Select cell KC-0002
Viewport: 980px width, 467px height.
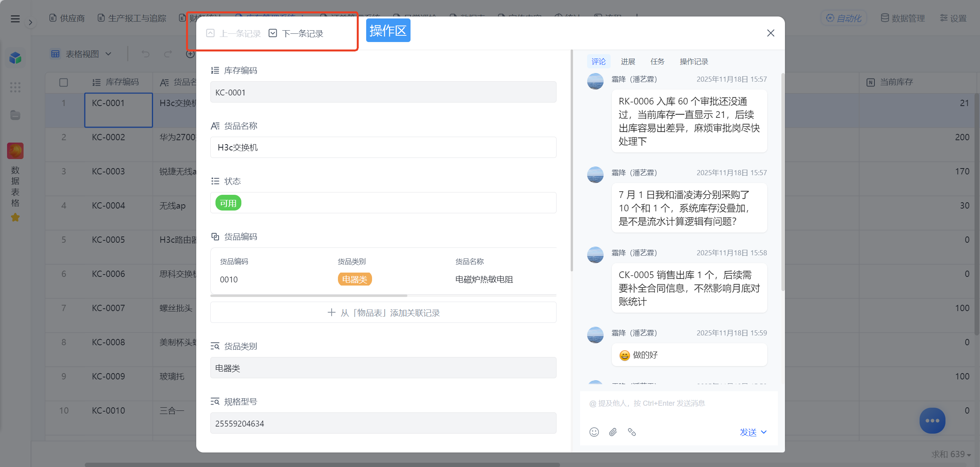(119, 145)
